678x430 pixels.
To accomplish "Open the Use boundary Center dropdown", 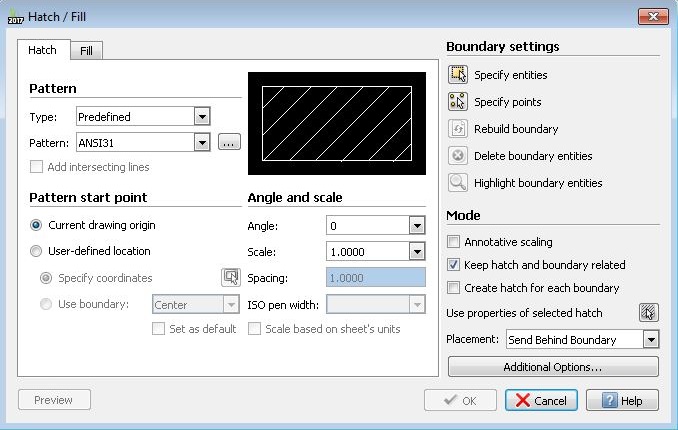I will point(195,304).
